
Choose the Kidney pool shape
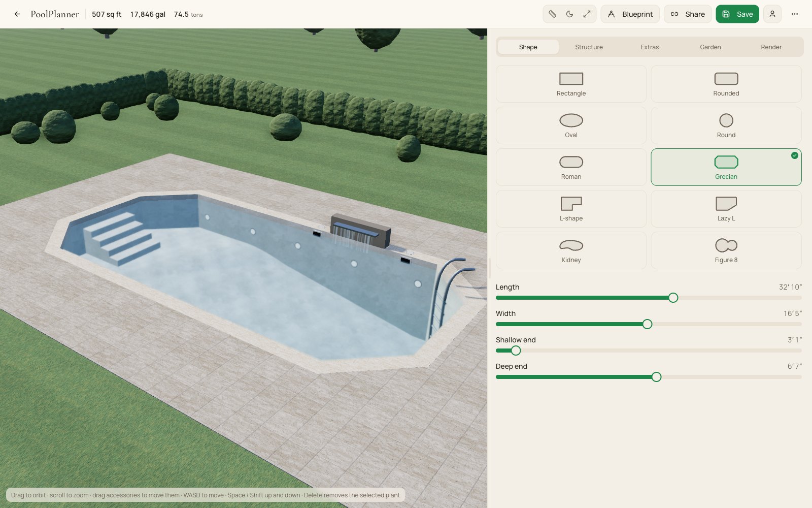[571, 250]
